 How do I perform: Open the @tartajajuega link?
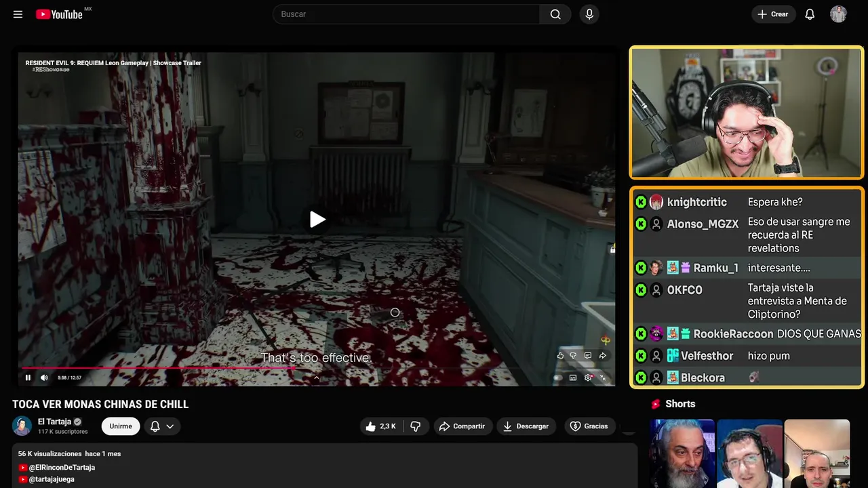click(52, 479)
